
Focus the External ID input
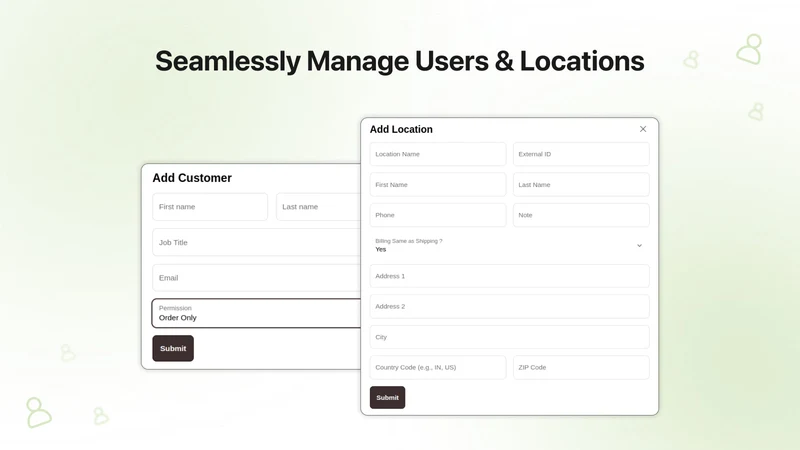(x=581, y=154)
